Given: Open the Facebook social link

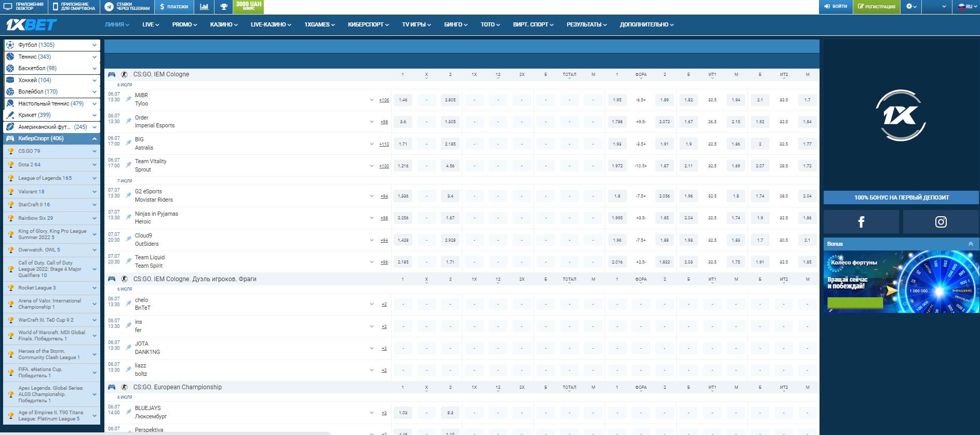Looking at the screenshot, I should 861,222.
